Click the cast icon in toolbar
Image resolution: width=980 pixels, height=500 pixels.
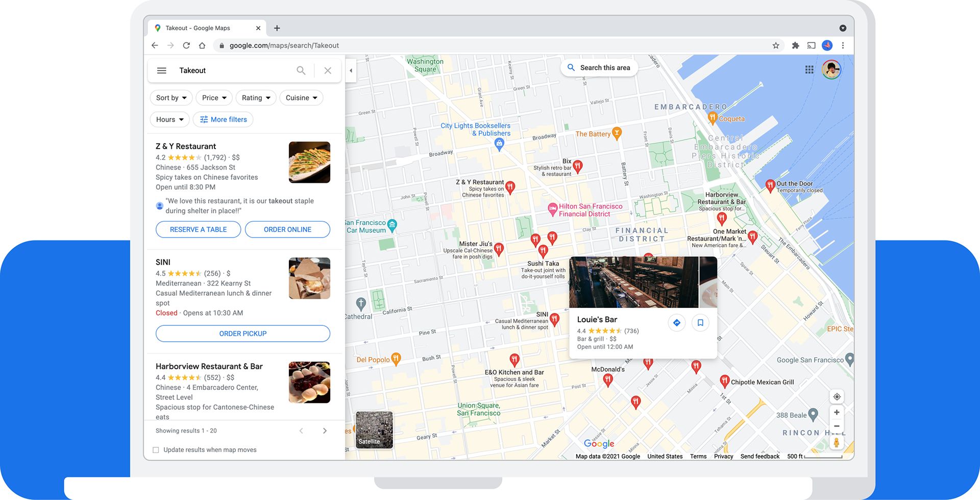(x=811, y=45)
